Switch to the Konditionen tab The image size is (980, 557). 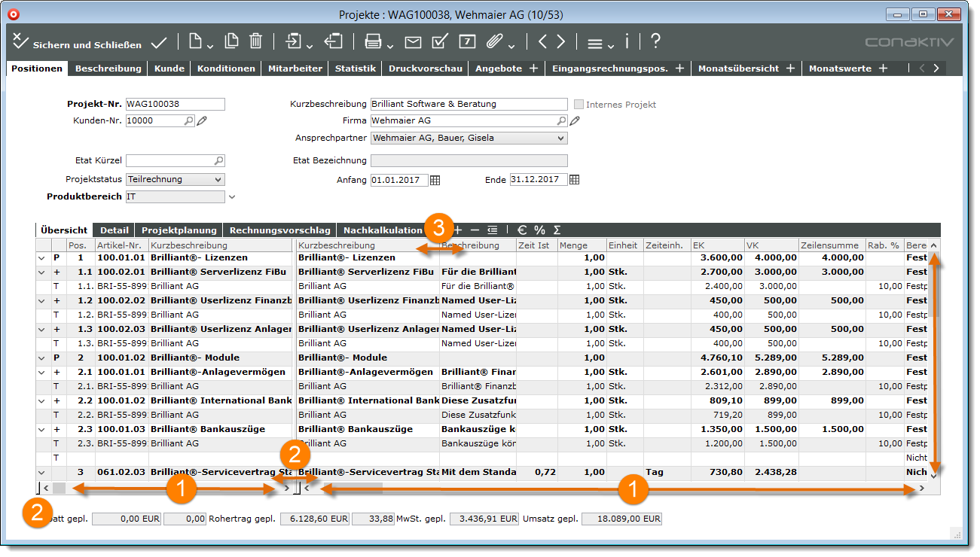[x=226, y=68]
